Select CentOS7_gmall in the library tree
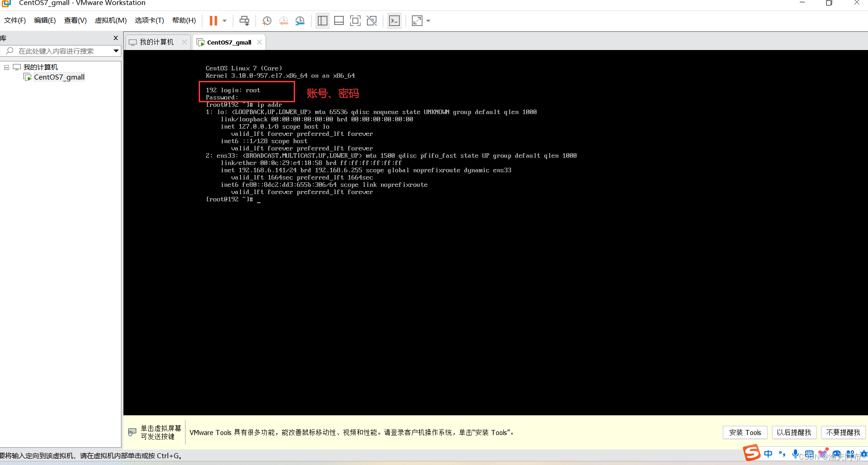Image resolution: width=868 pixels, height=465 pixels. (59, 77)
